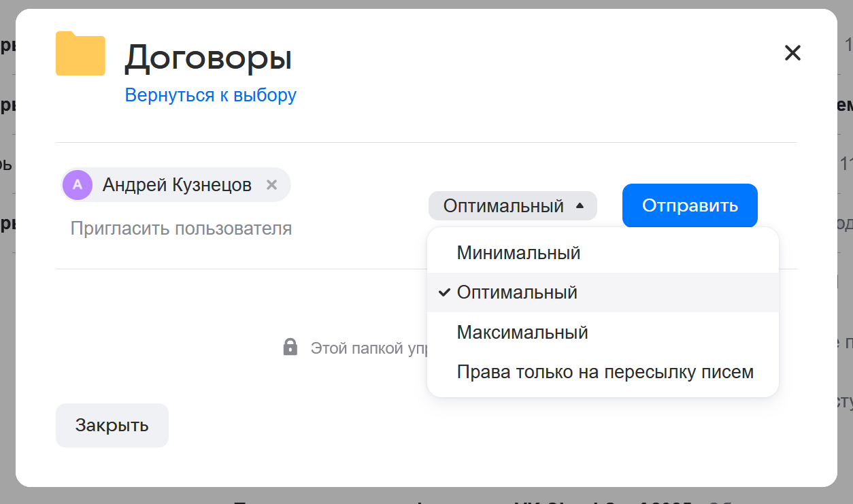Click the purple avatar of Андрей Кузнецов
Viewport: 853px width, 504px height.
coord(78,185)
